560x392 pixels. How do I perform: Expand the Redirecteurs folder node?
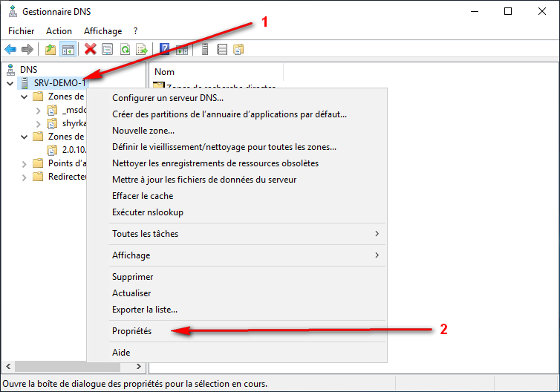[x=24, y=177]
